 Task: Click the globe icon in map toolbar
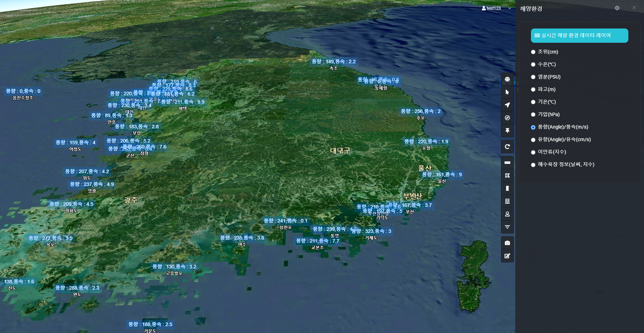(507, 79)
